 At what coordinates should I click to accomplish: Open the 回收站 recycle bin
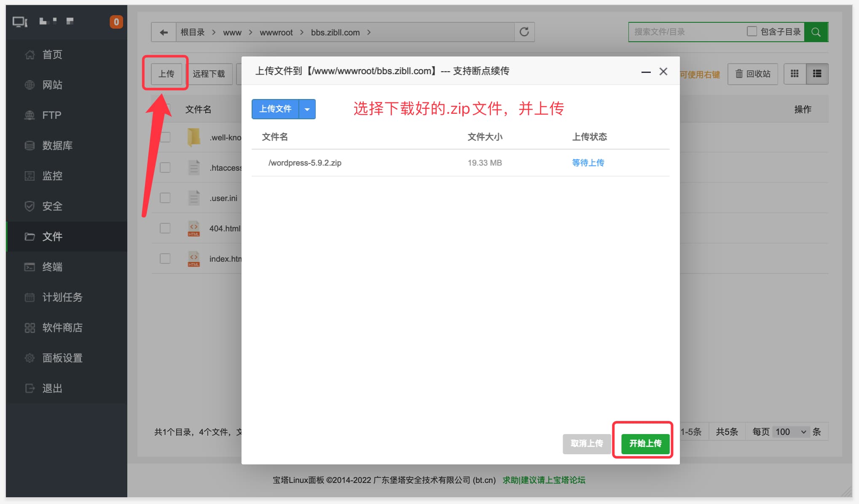(x=753, y=74)
